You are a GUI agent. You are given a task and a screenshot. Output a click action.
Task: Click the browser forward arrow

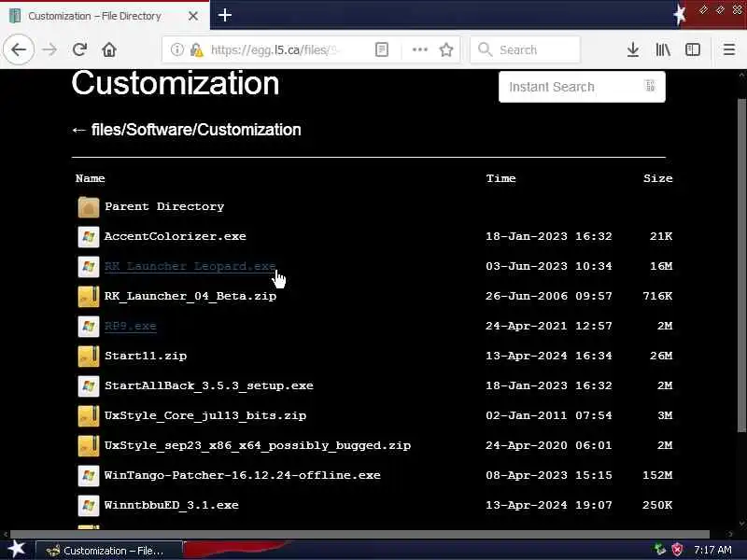pyautogui.click(x=49, y=49)
